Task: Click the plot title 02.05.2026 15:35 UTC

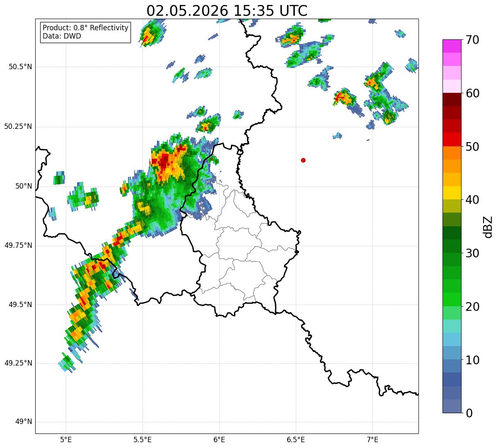Action: click(227, 11)
